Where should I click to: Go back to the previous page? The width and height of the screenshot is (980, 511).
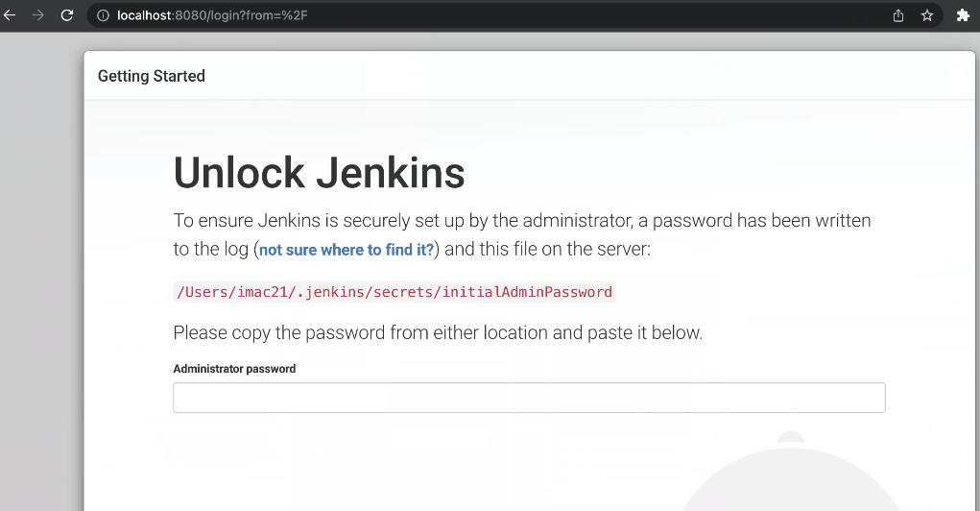coord(10,15)
